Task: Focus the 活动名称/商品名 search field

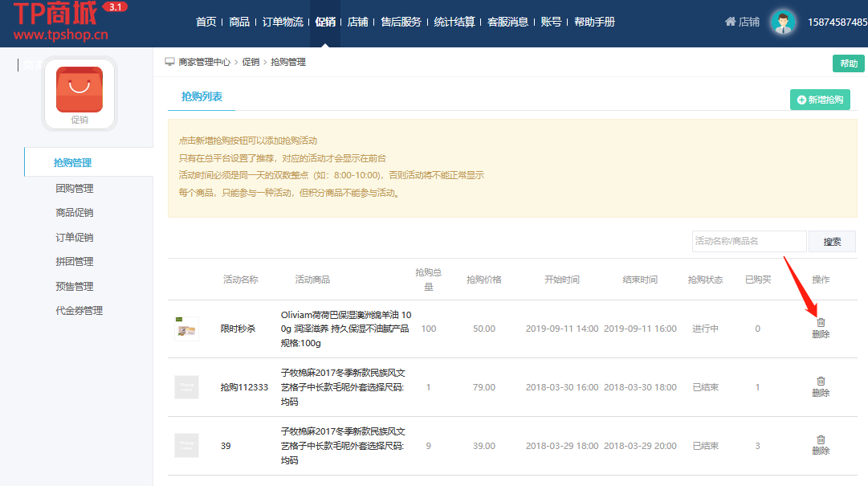Action: [x=748, y=241]
